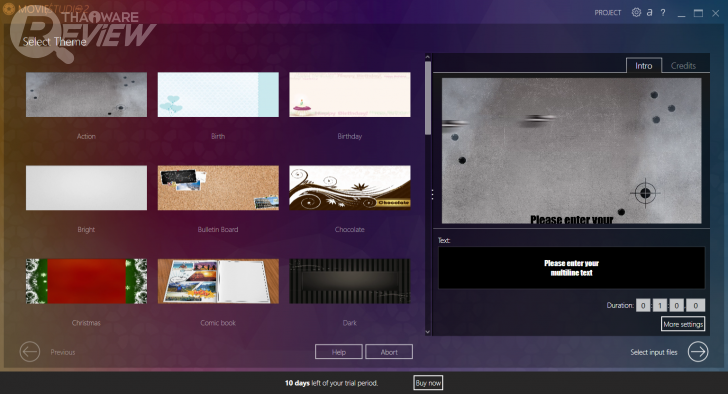Viewport: 728px width, 394px height.
Task: Select the Comic book theme thumbnail
Action: (218, 281)
